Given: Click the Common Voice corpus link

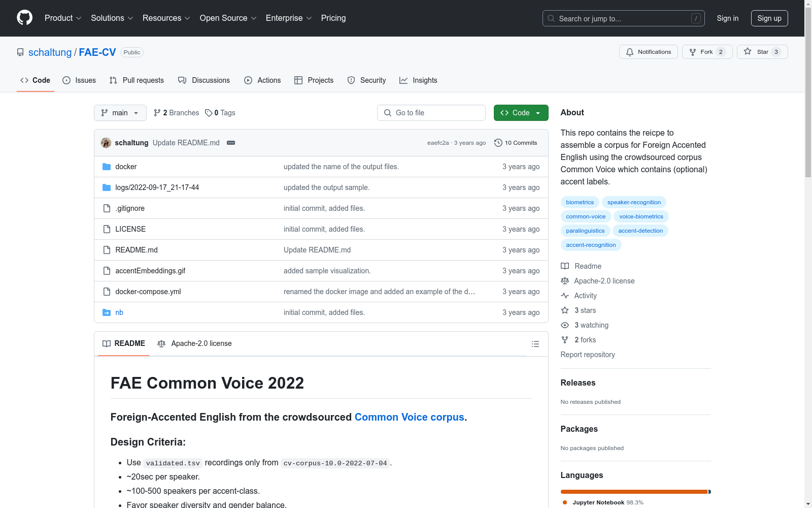Looking at the screenshot, I should [410, 417].
